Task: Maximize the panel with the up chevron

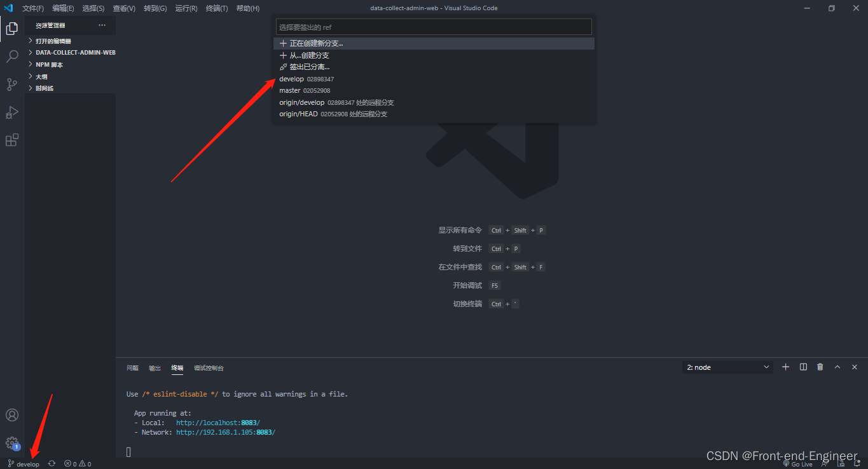Action: 837,367
